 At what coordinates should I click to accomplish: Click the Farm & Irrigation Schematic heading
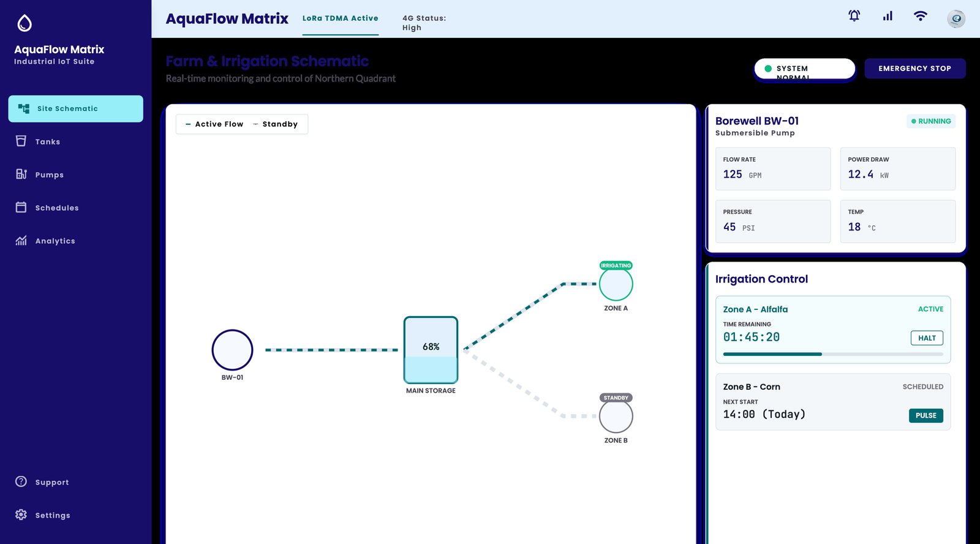[x=267, y=61]
